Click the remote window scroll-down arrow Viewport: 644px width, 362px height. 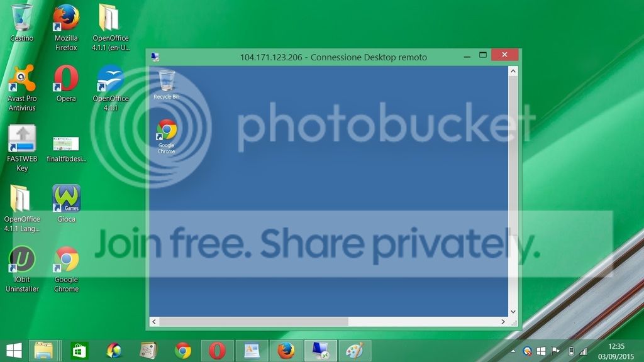click(513, 312)
